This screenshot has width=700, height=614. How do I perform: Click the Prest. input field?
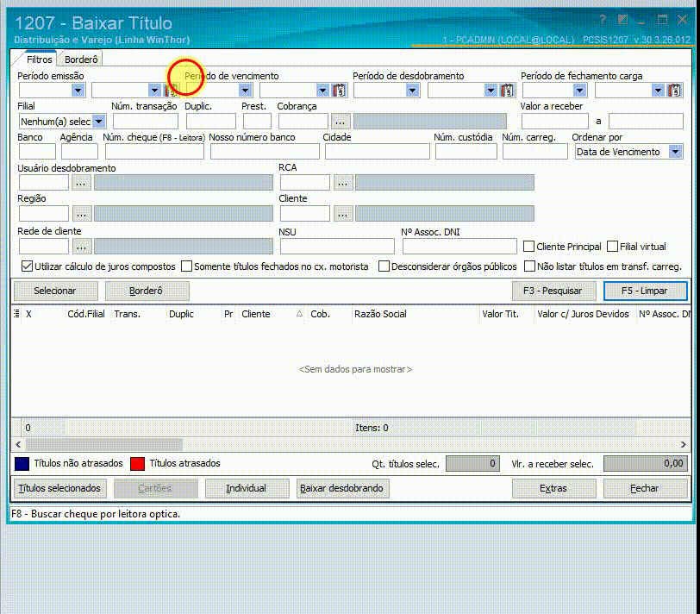(257, 122)
